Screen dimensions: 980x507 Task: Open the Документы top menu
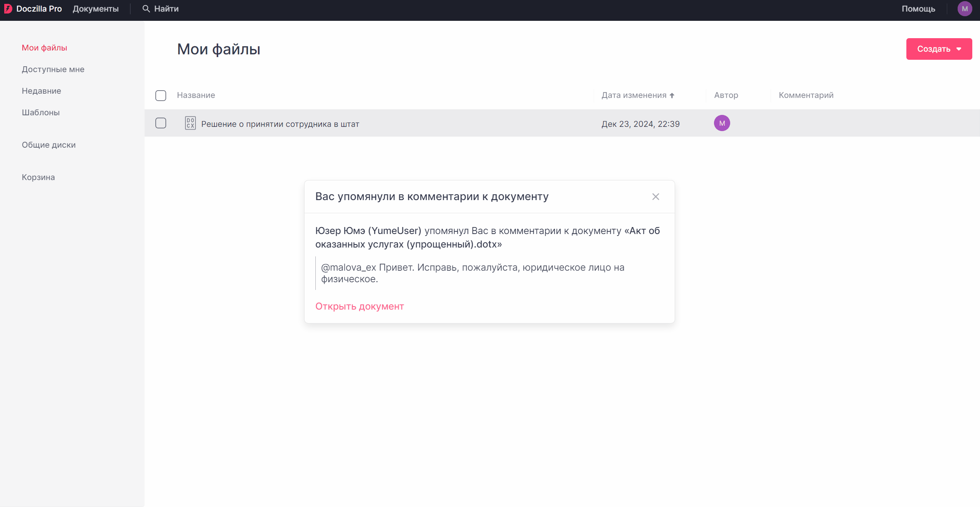pyautogui.click(x=96, y=9)
